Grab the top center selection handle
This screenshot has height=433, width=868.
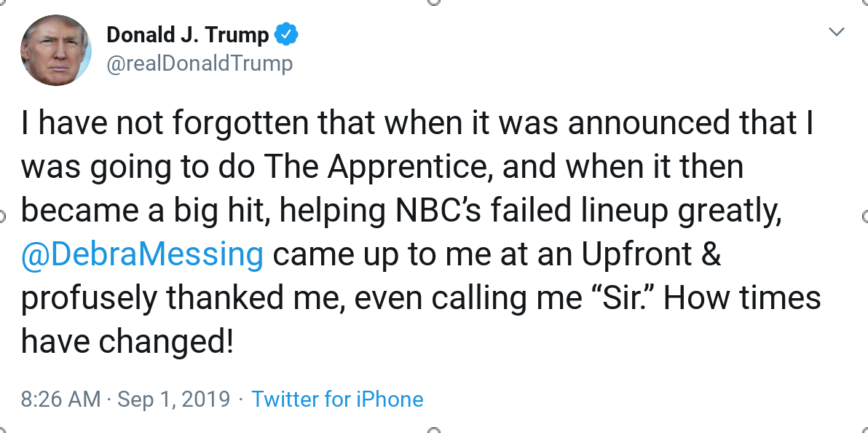pyautogui.click(x=434, y=2)
